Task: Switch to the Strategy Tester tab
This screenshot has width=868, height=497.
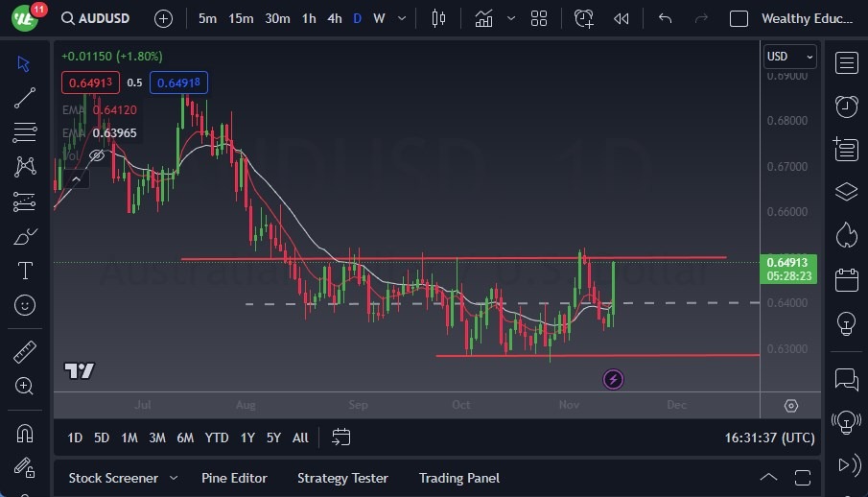Action: (x=342, y=478)
